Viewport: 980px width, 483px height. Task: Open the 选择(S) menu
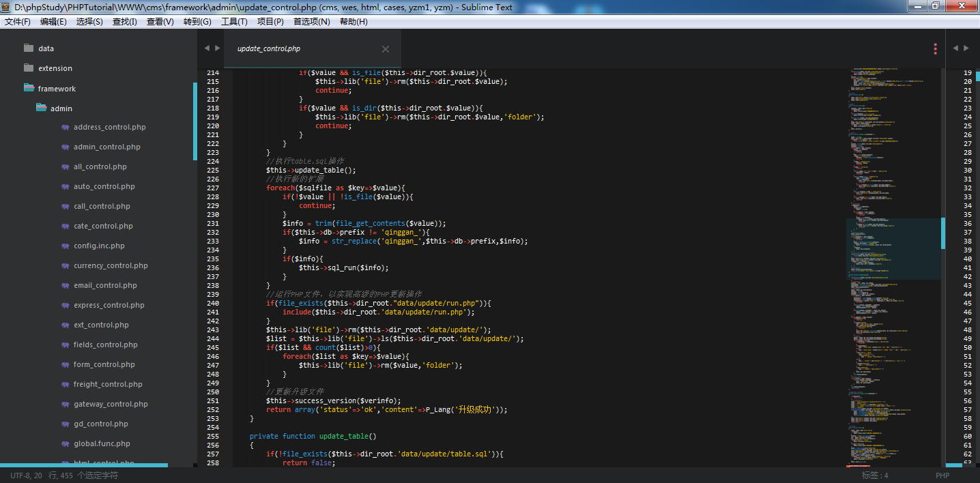pyautogui.click(x=89, y=22)
